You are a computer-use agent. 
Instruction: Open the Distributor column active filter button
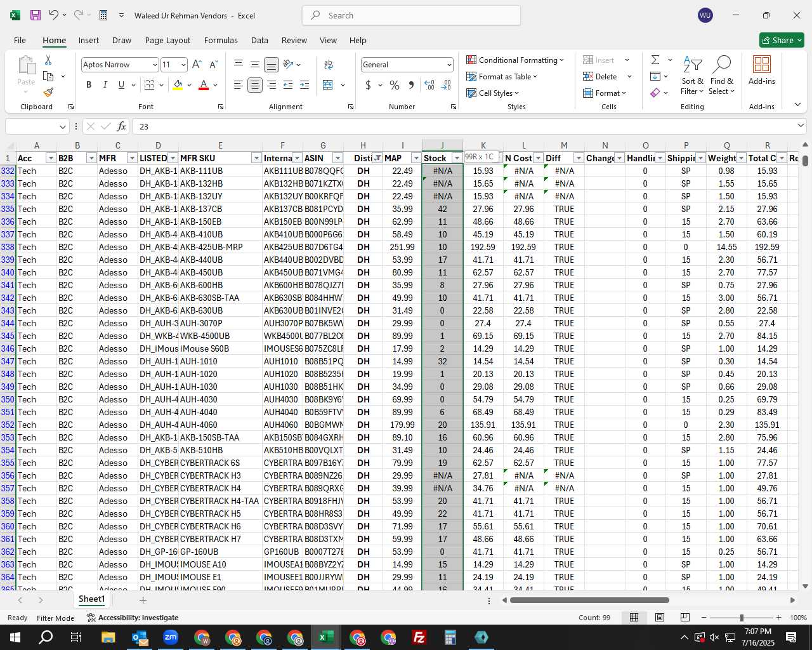tap(377, 158)
